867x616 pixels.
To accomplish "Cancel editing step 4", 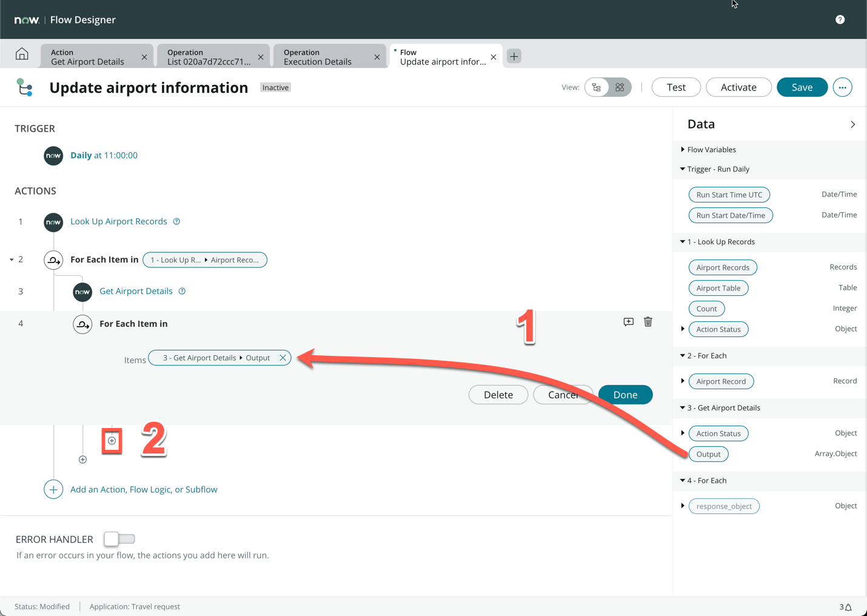I will click(563, 395).
